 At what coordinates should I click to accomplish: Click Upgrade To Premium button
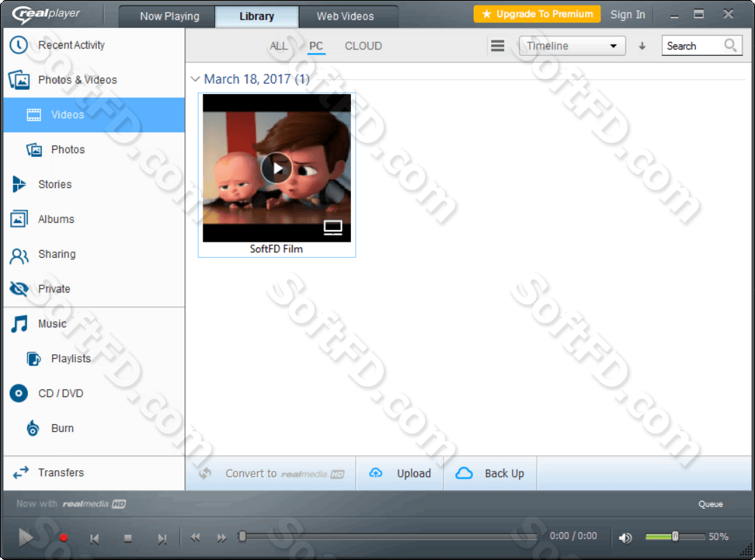(x=537, y=14)
